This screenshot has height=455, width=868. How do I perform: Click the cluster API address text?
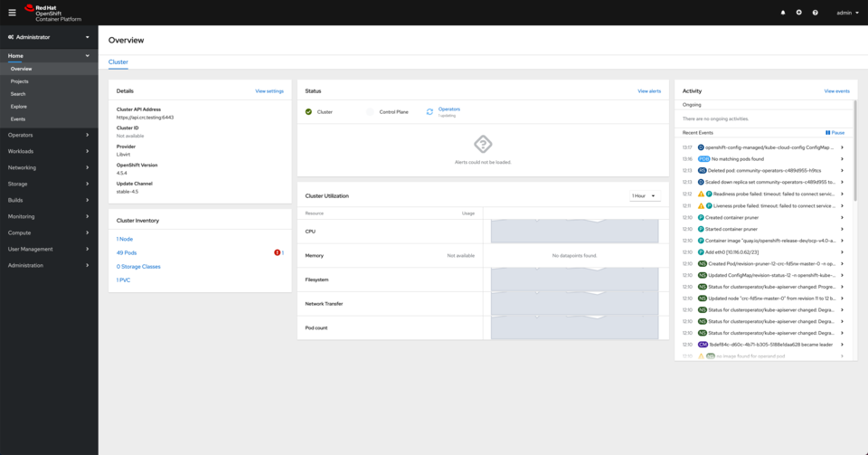click(145, 118)
